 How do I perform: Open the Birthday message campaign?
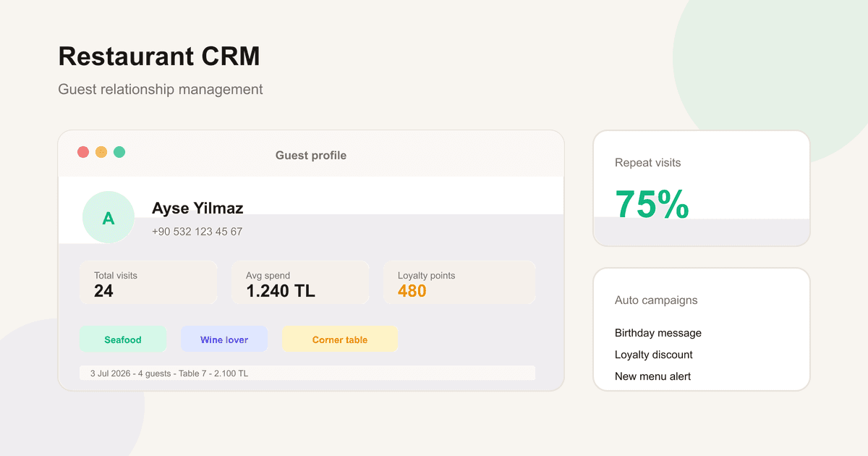[x=658, y=333]
